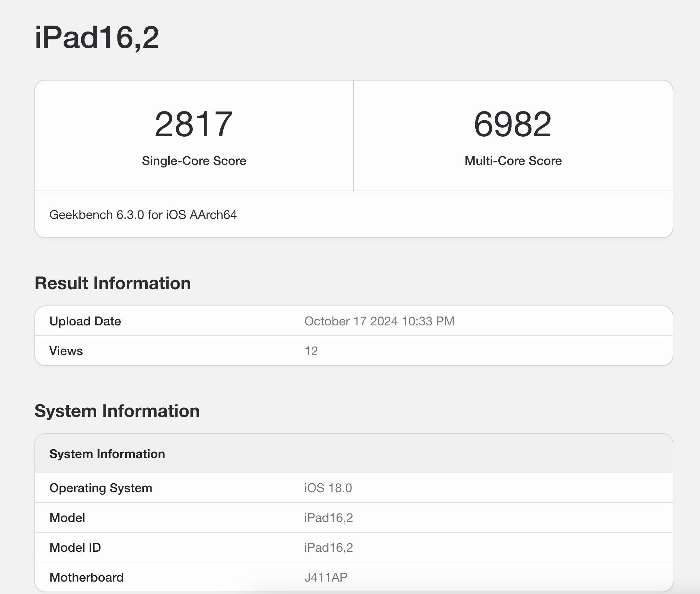Select the iOS 18.0 value
The image size is (700, 594).
point(327,488)
